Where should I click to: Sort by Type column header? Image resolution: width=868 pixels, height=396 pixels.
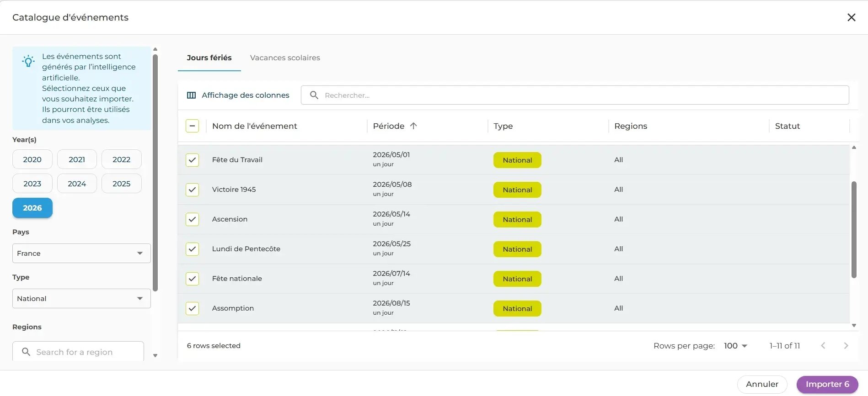tap(503, 126)
